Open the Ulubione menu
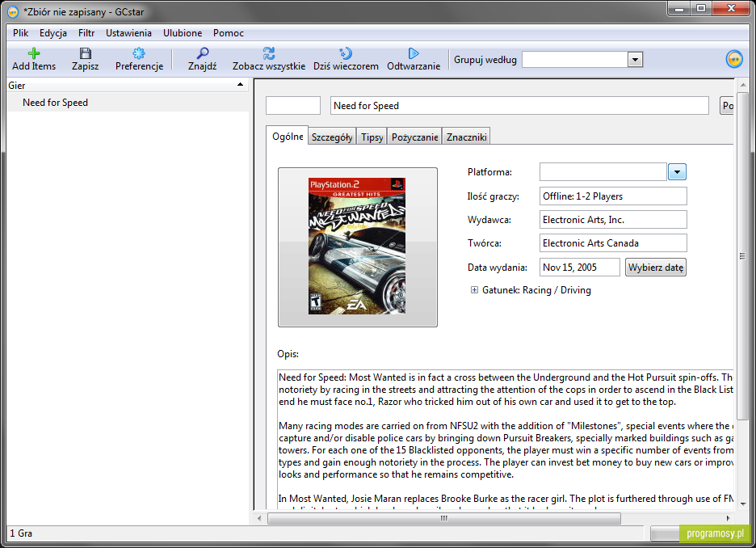Viewport: 756px width, 548px height. (x=183, y=33)
